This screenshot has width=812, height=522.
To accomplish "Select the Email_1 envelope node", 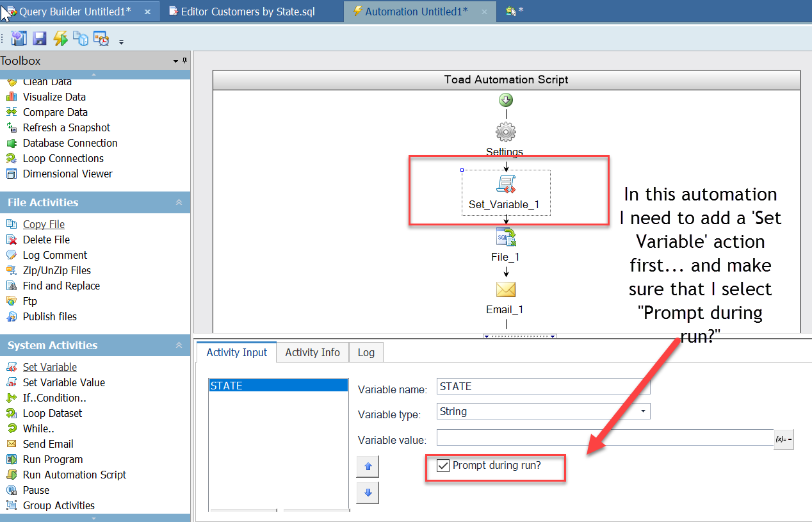I will coord(506,290).
